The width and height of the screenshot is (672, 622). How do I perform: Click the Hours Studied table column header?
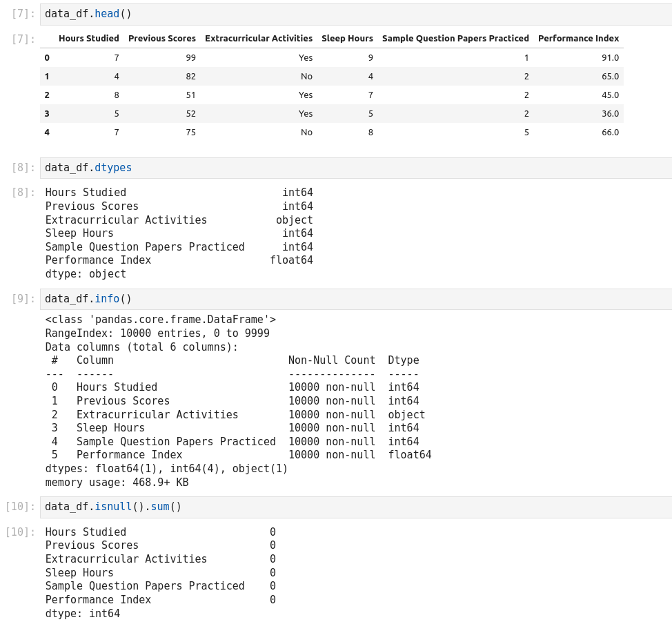88,39
